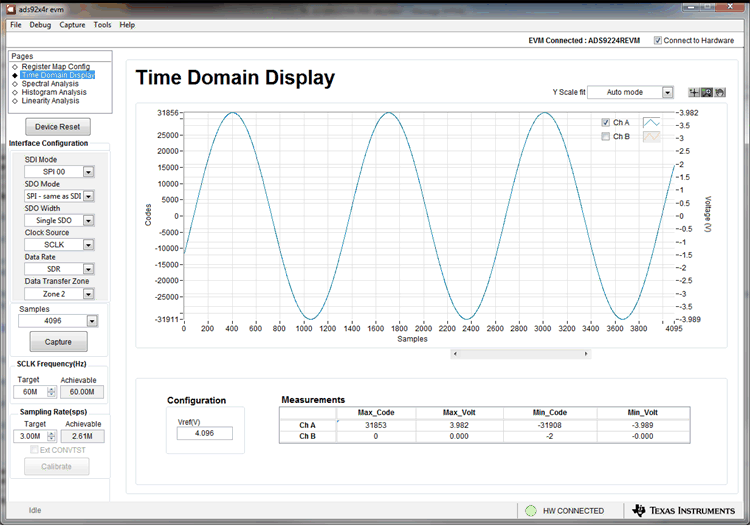Click the HW CONNECTED green status indicator
Screen dimensions: 751x526
point(532,511)
